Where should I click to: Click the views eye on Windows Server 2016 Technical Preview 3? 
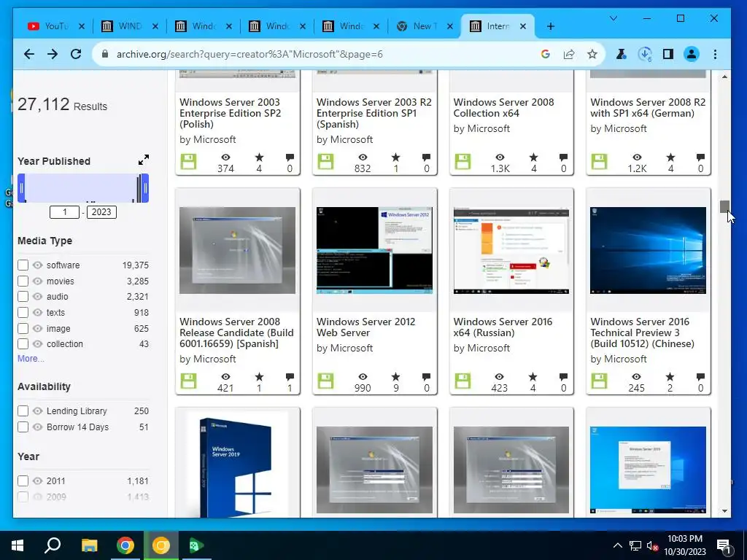636,377
